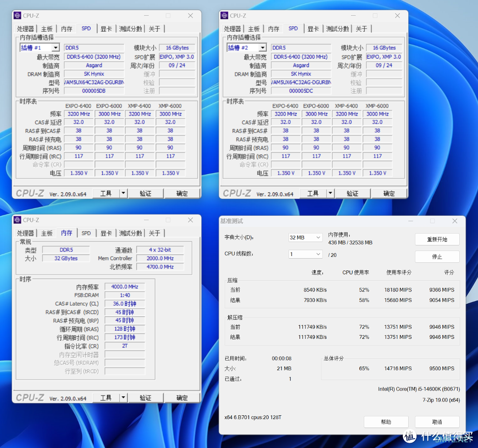Click DRAM manufacturer SK Hynix in slot #1
Image resolution: width=478 pixels, height=448 pixels.
point(94,74)
